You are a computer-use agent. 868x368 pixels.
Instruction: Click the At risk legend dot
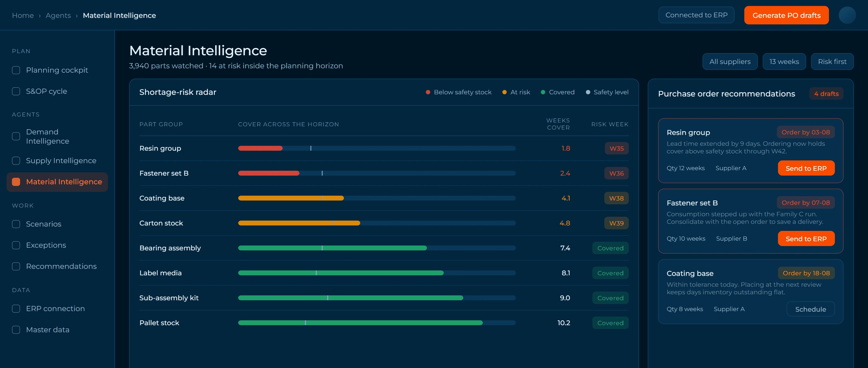[505, 92]
